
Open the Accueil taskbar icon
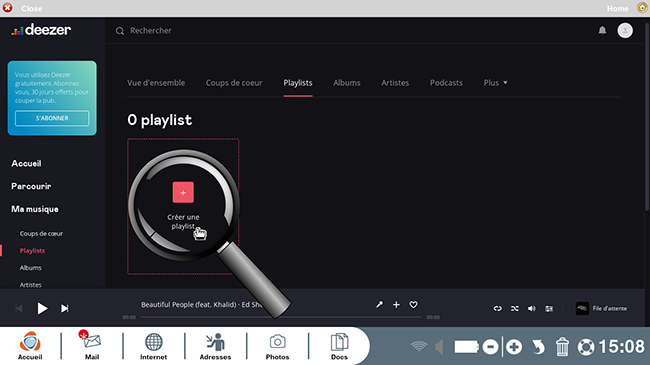pyautogui.click(x=30, y=346)
